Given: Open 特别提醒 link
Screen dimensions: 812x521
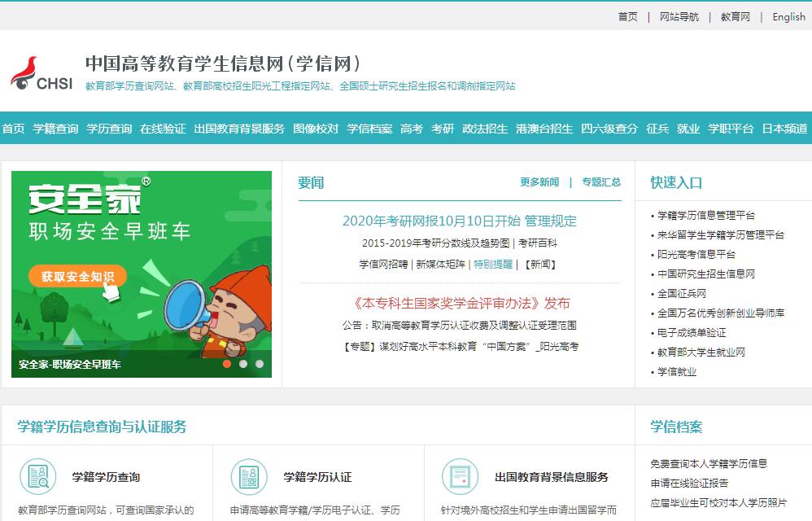Looking at the screenshot, I should (493, 264).
